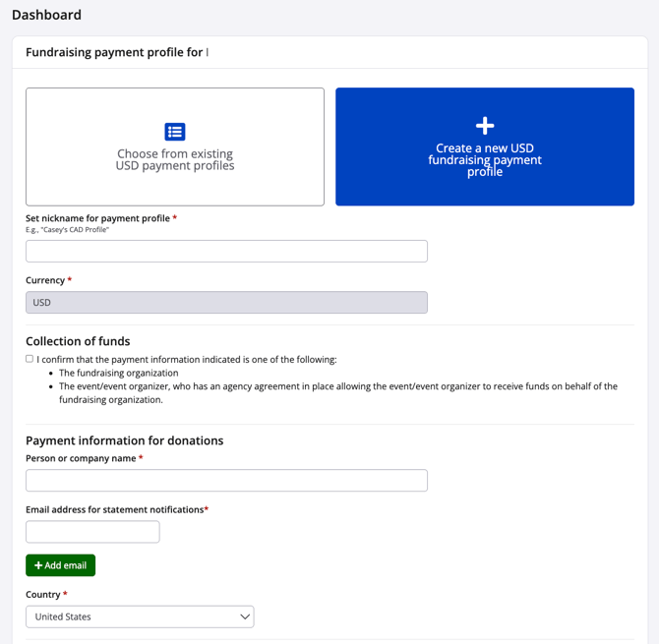Click the "Email address for statement notifications" label
This screenshot has width=659, height=644.
pyautogui.click(x=114, y=509)
